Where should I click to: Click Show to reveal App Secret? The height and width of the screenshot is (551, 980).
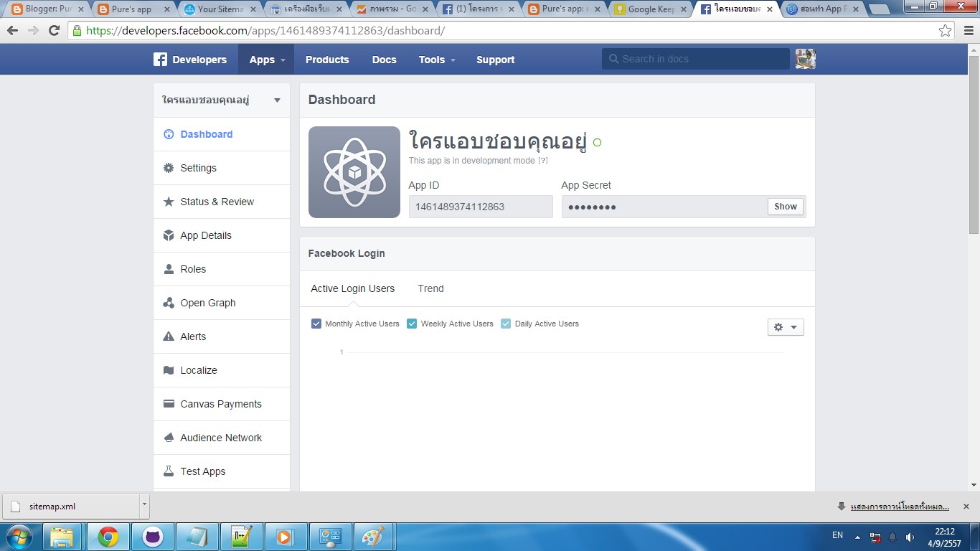(786, 207)
